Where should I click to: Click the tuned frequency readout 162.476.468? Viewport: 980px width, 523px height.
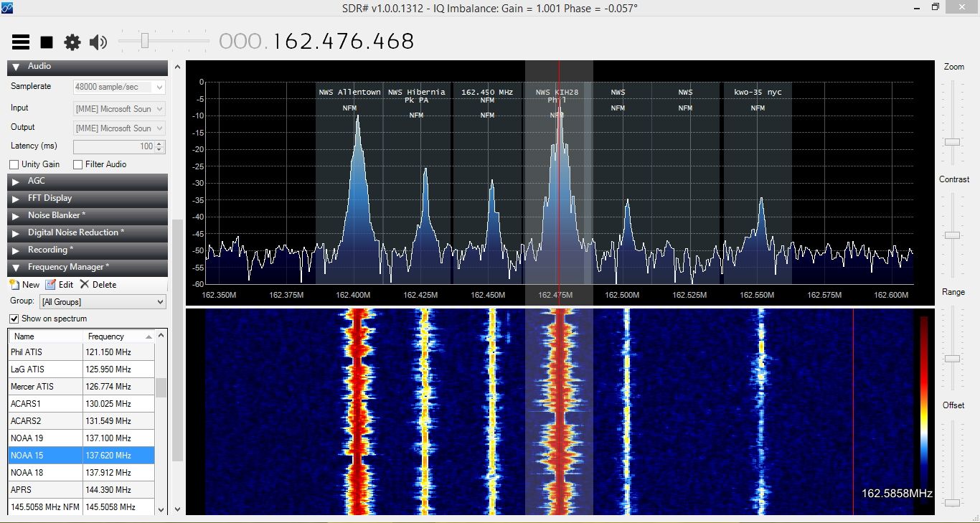pos(344,42)
